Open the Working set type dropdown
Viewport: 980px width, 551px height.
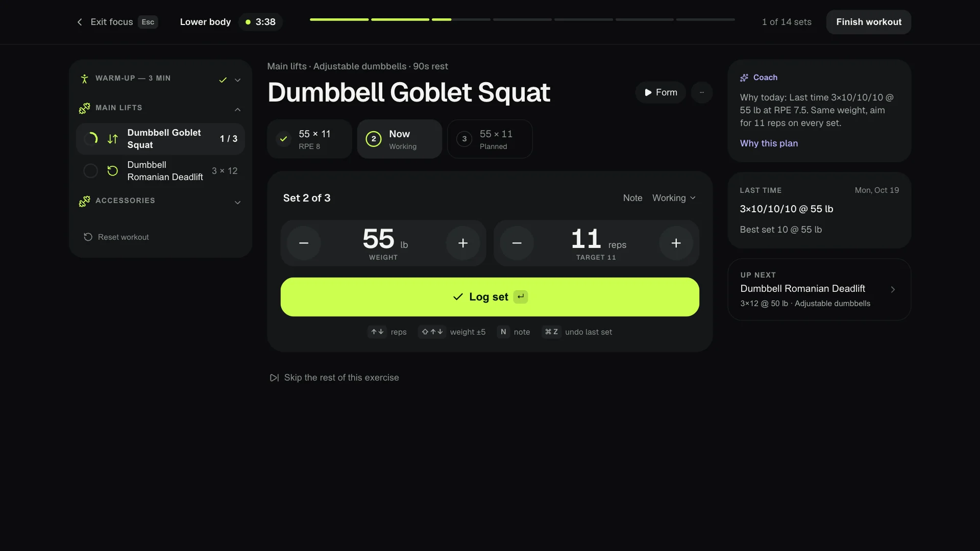click(674, 198)
